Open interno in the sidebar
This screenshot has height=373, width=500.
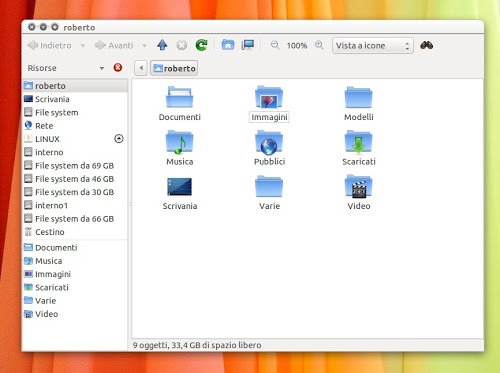point(75,152)
